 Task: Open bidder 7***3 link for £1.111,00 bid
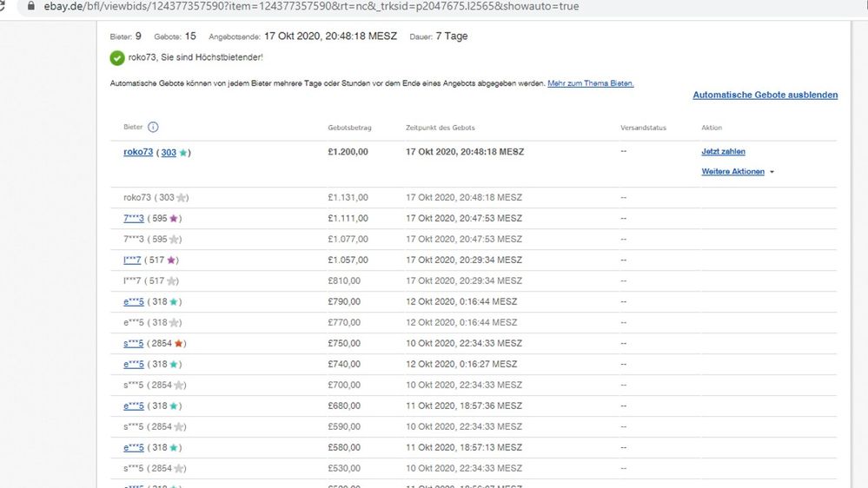pyautogui.click(x=134, y=219)
